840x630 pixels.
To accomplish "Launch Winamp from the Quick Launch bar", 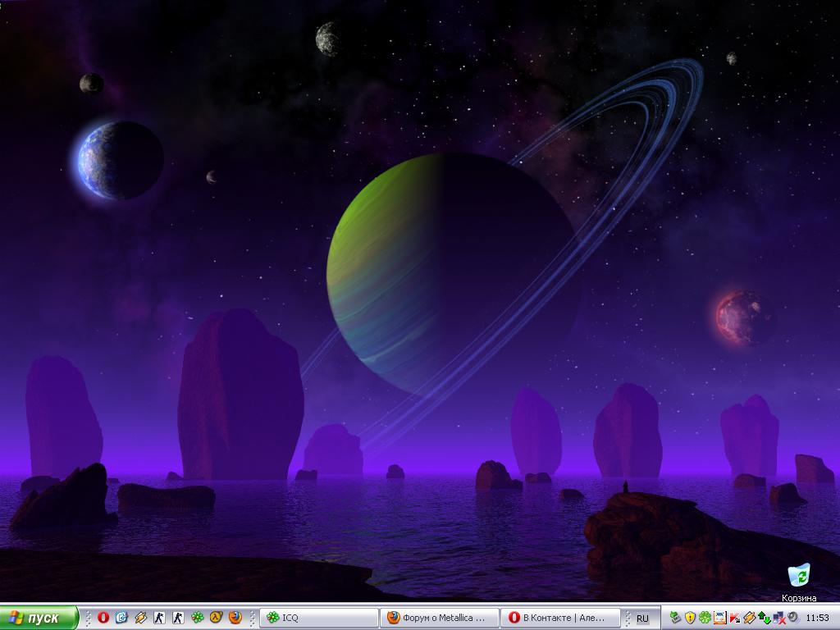I will (140, 618).
